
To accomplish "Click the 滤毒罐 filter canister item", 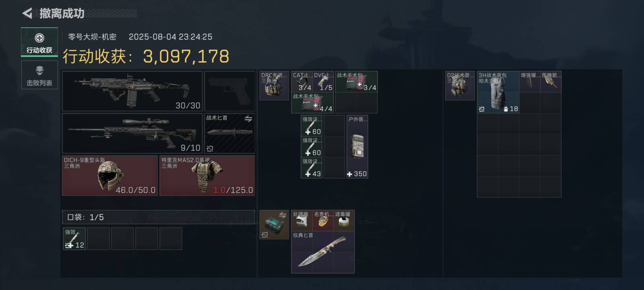I will click(x=344, y=220).
